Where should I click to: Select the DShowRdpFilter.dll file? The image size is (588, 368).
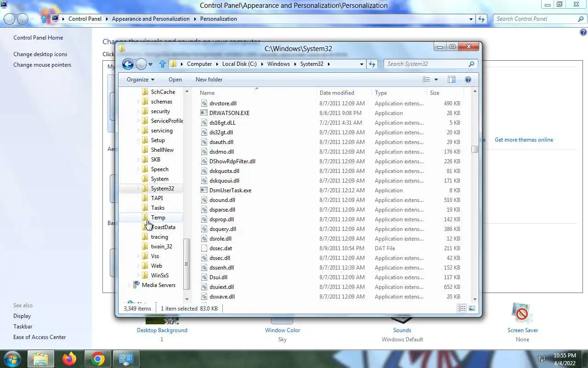232,161
